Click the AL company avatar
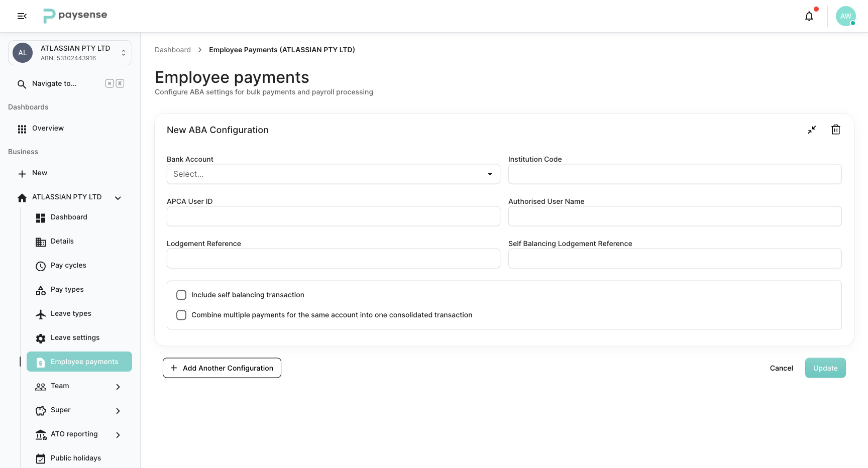 23,53
